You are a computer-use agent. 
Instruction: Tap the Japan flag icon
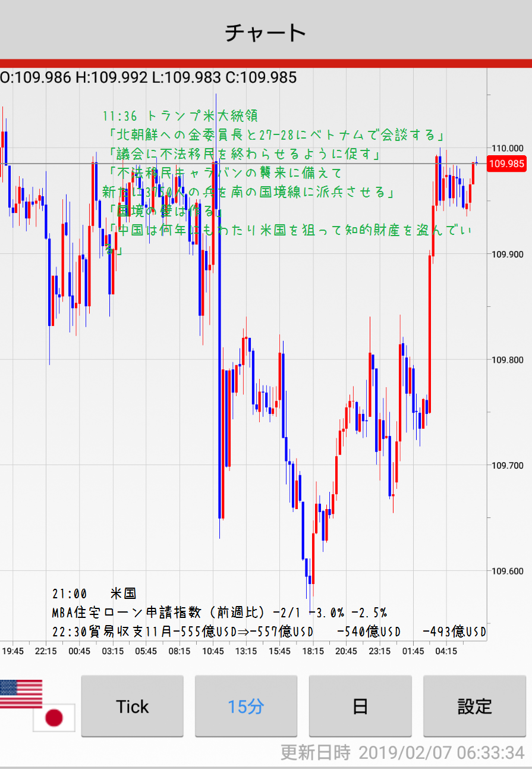pos(54,718)
